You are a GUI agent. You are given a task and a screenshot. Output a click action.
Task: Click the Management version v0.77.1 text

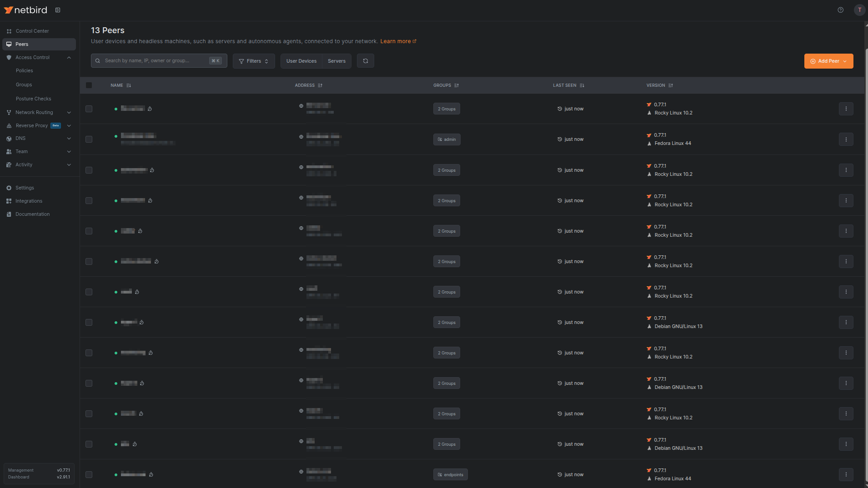pyautogui.click(x=64, y=470)
